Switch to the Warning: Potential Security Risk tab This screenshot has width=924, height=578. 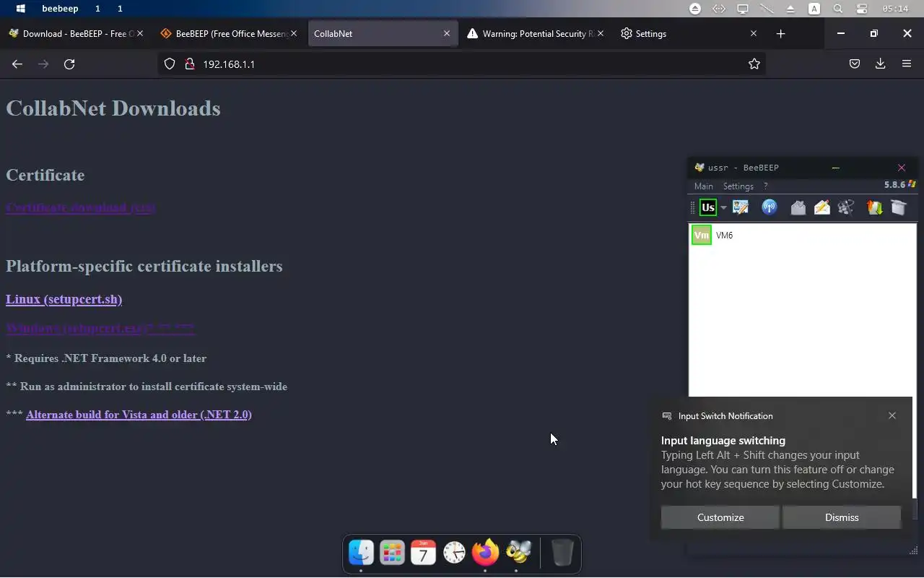[x=534, y=34]
